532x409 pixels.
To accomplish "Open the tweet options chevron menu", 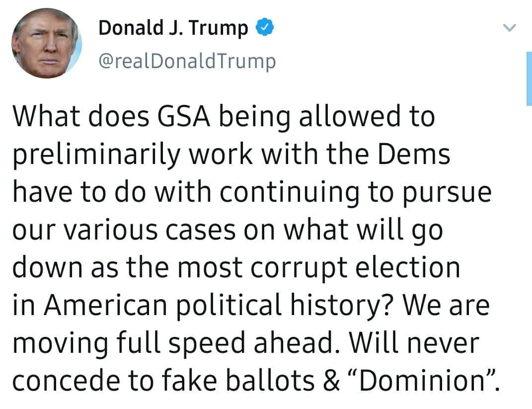I will (x=510, y=28).
